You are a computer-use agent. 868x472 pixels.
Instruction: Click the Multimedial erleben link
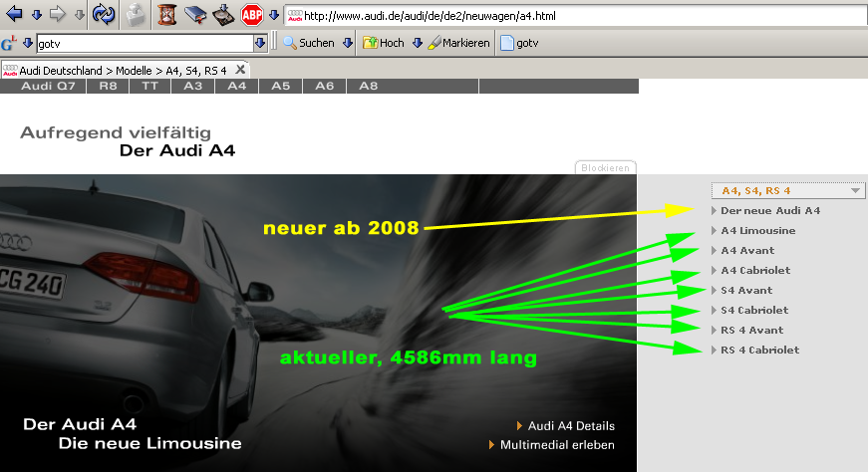557,445
